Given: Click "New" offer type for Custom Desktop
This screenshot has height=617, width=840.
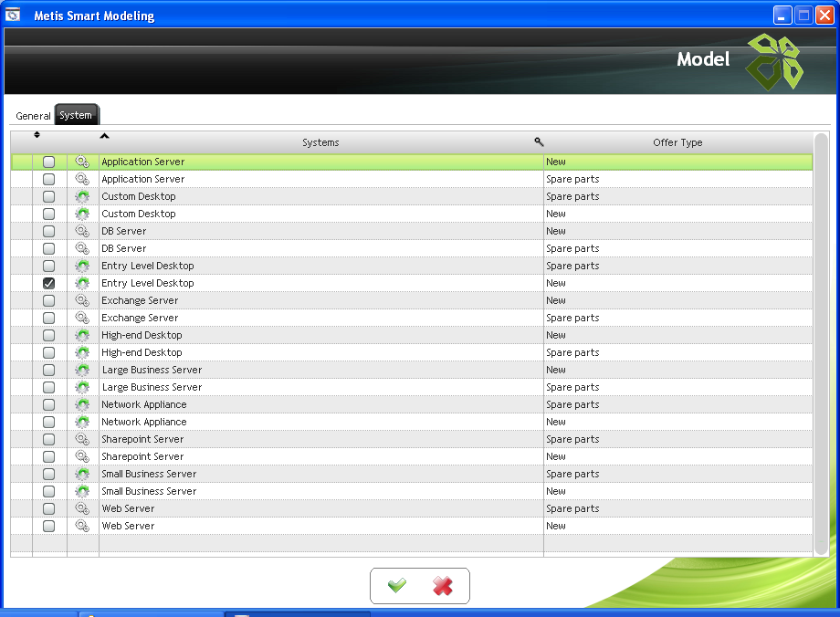Looking at the screenshot, I should point(556,214).
